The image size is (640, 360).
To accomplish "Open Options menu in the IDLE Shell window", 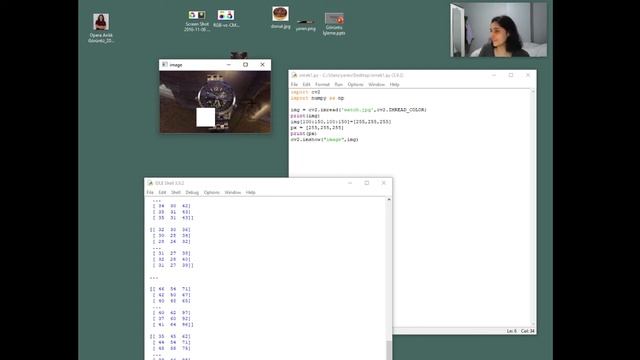I will pyautogui.click(x=211, y=192).
